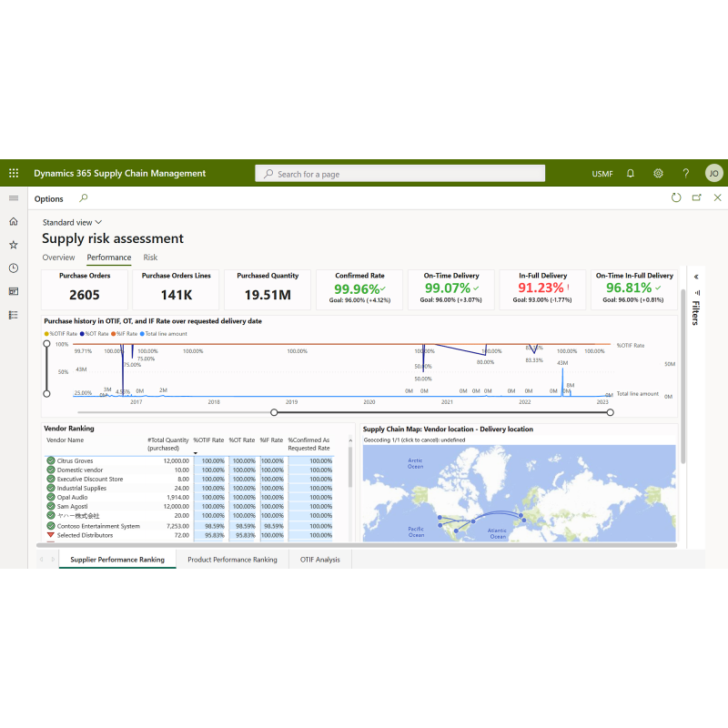Sort by the %OTIF Rate column header
The image size is (728, 728).
tap(208, 440)
